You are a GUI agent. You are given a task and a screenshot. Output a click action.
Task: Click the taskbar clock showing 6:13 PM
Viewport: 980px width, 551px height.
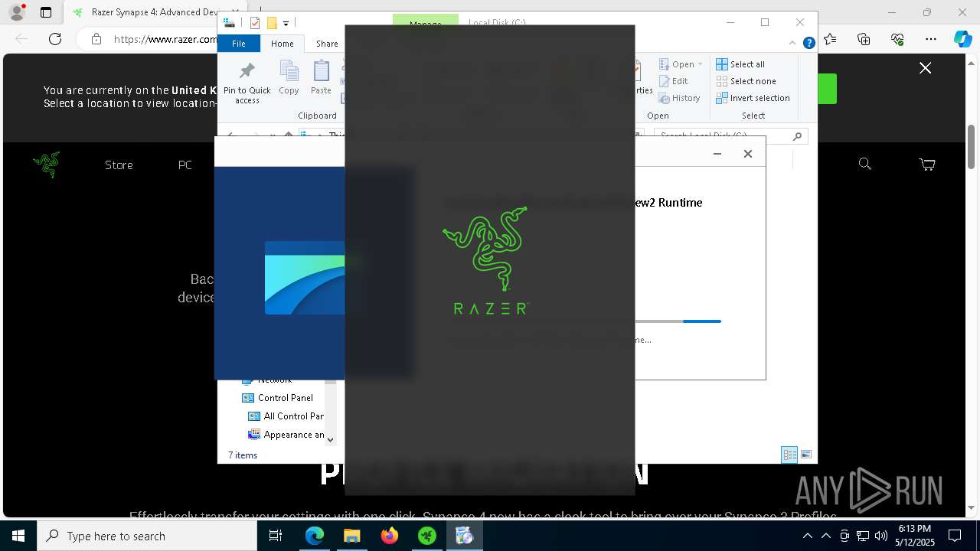[x=914, y=536]
